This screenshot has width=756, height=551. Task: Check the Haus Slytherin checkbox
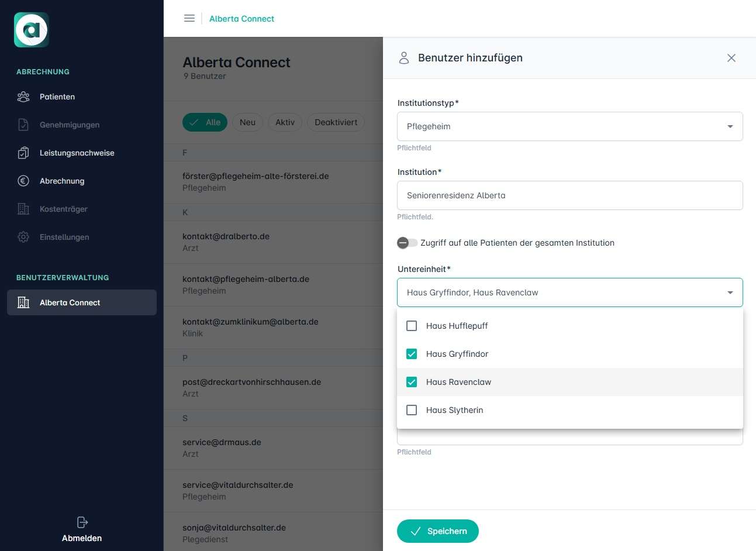pos(412,410)
